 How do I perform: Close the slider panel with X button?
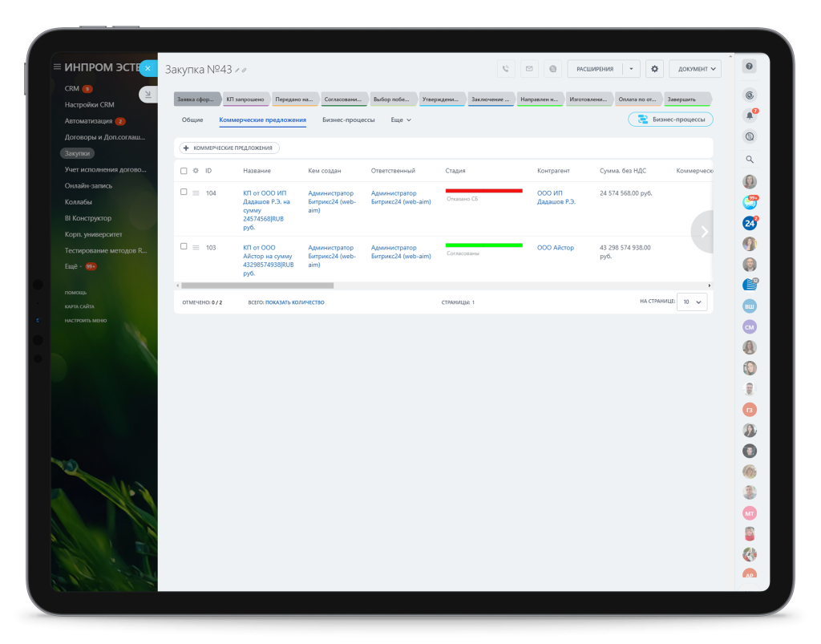(148, 68)
